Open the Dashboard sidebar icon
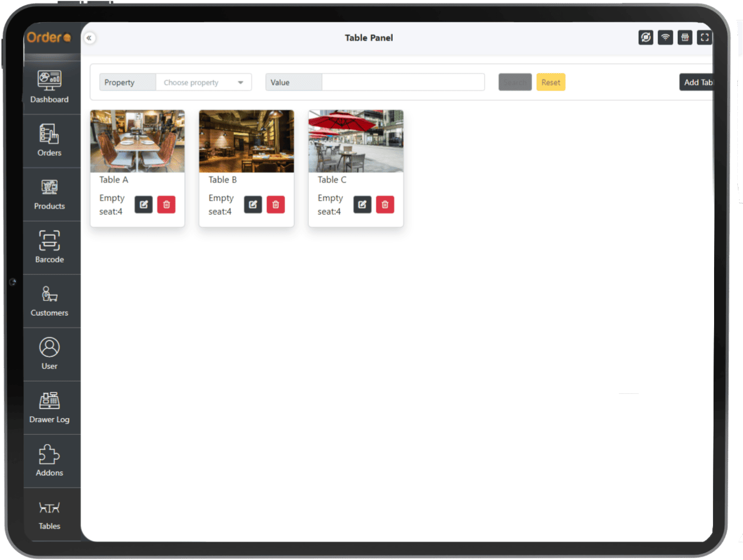The width and height of the screenshot is (743, 560). pyautogui.click(x=49, y=80)
